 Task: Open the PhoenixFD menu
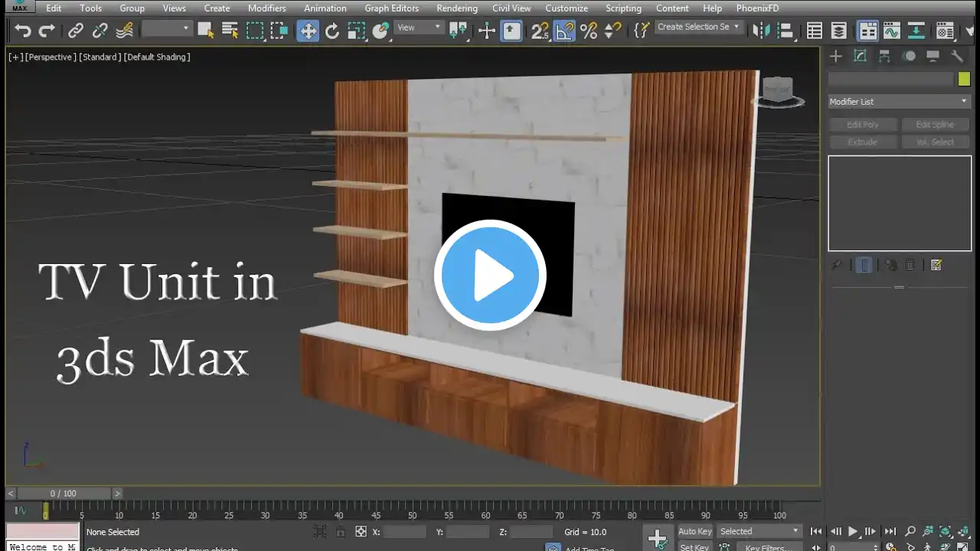758,8
